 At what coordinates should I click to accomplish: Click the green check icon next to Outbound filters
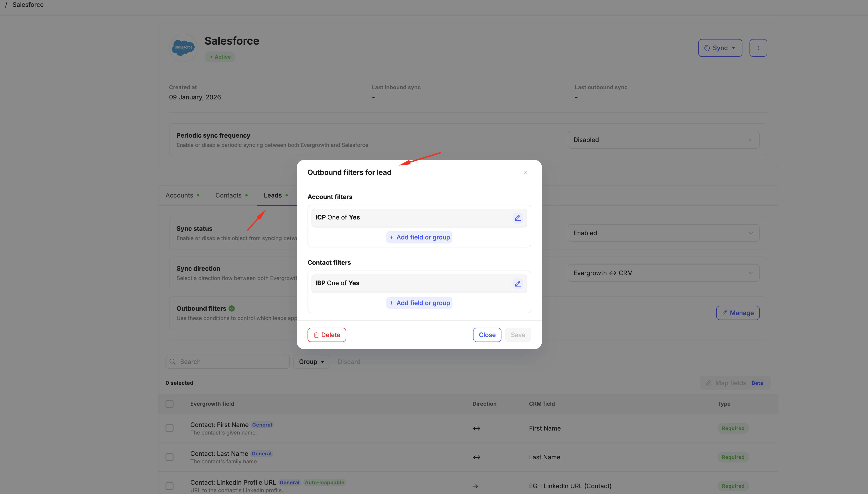pyautogui.click(x=232, y=308)
